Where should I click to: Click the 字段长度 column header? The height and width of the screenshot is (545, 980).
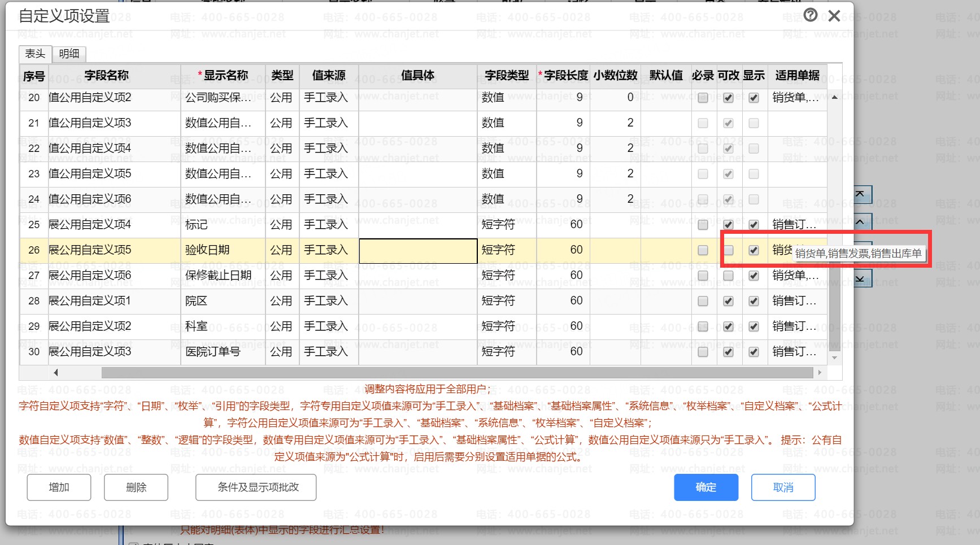click(563, 75)
